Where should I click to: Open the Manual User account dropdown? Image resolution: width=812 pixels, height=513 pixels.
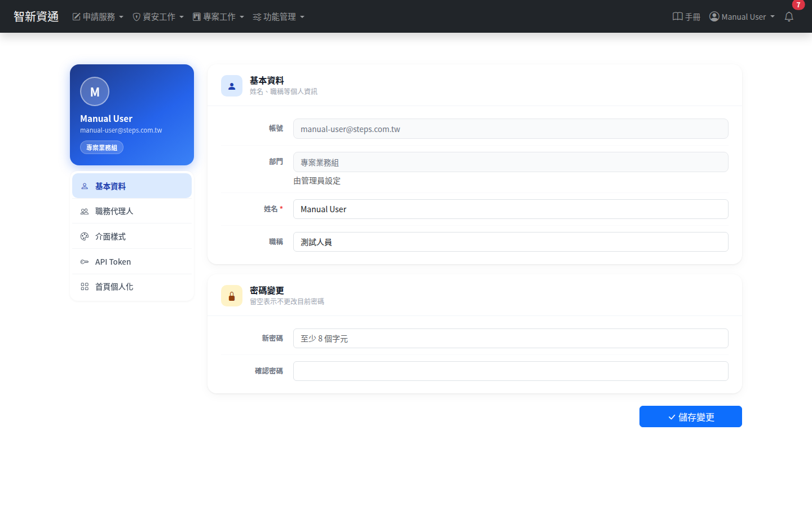pyautogui.click(x=742, y=17)
